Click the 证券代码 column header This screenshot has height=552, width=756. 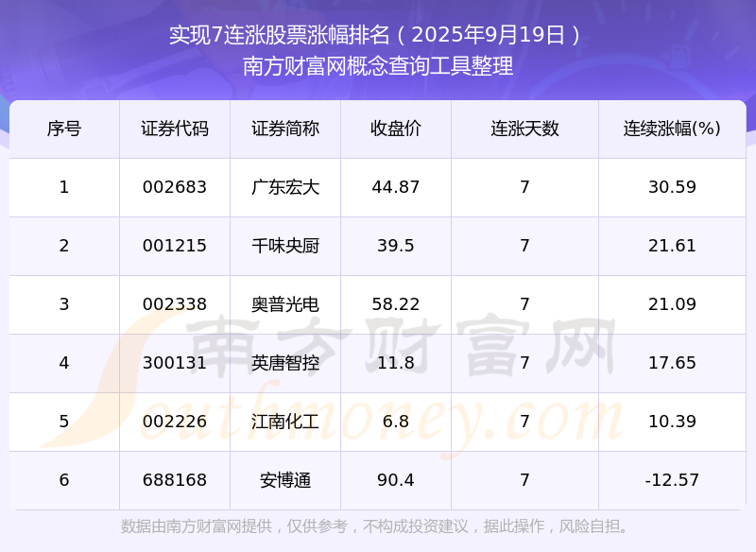175,129
